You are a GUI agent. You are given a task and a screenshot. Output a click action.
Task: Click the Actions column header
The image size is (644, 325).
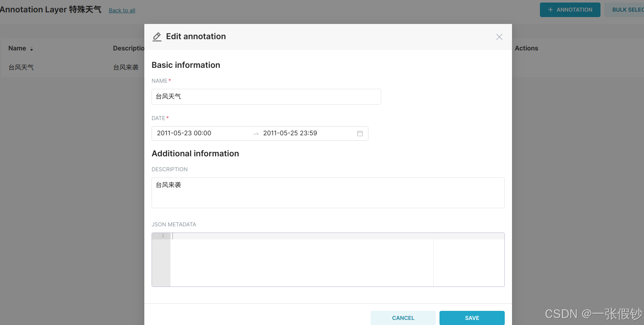(x=526, y=48)
